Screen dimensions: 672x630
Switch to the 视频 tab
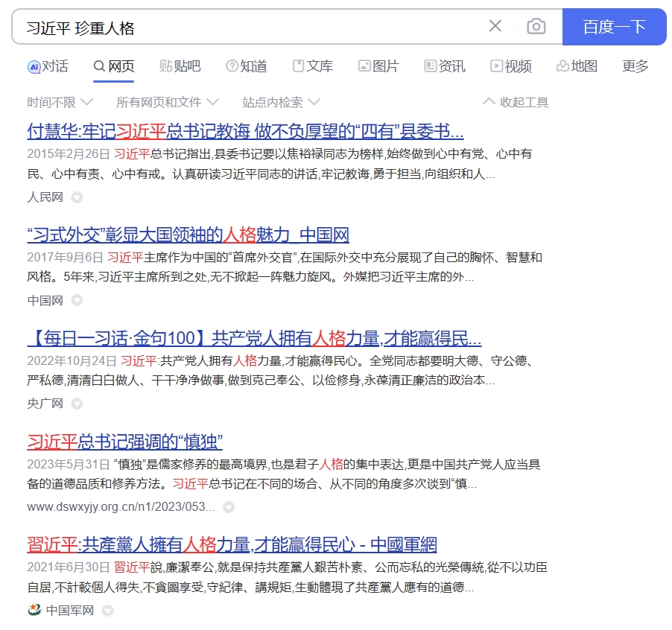pos(511,66)
